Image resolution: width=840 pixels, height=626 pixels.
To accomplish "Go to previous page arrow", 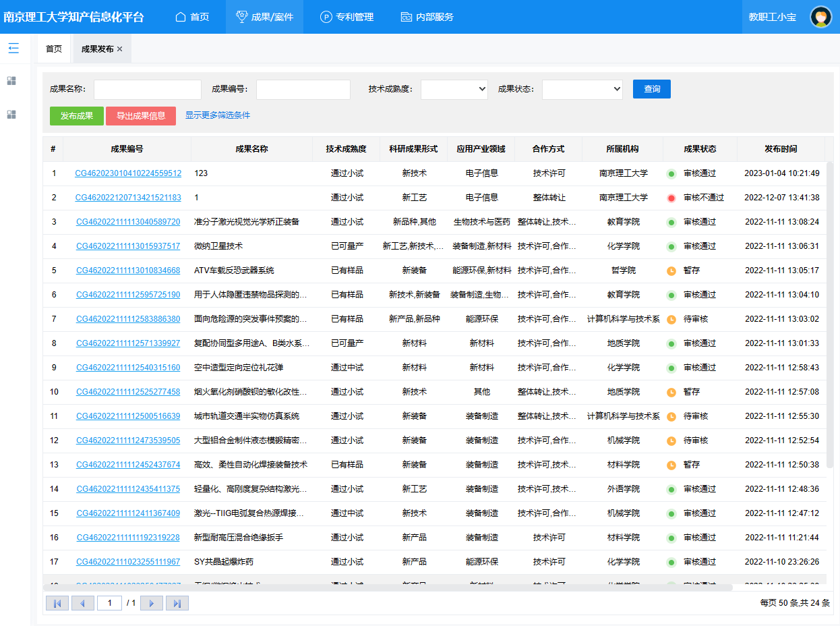I will pos(83,603).
